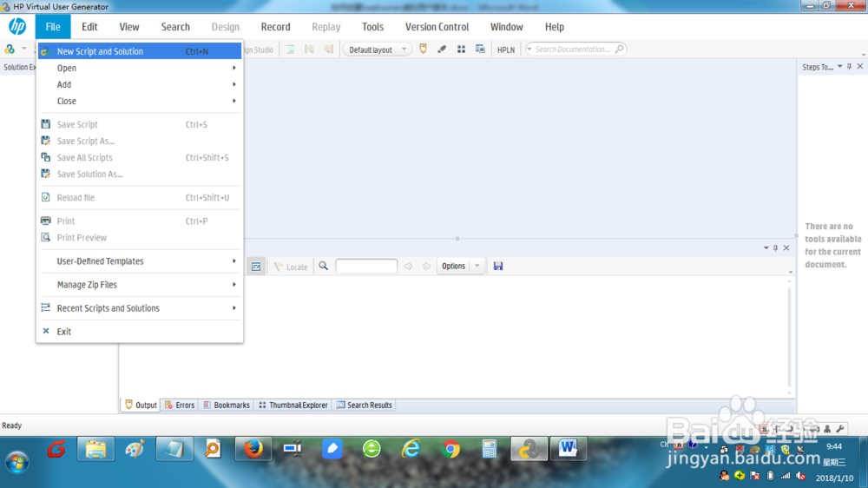Click the HPLN toolbar button
868x488 pixels.
506,49
